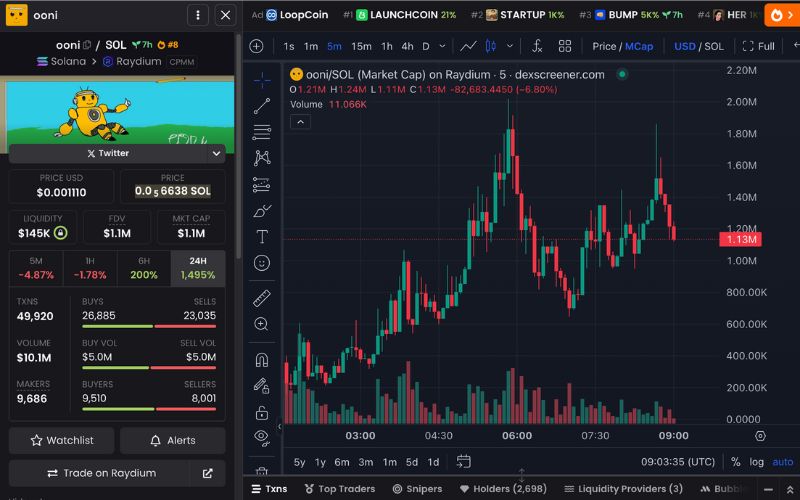Expand more time intervals dropdown
The width and height of the screenshot is (800, 500).
click(x=442, y=46)
